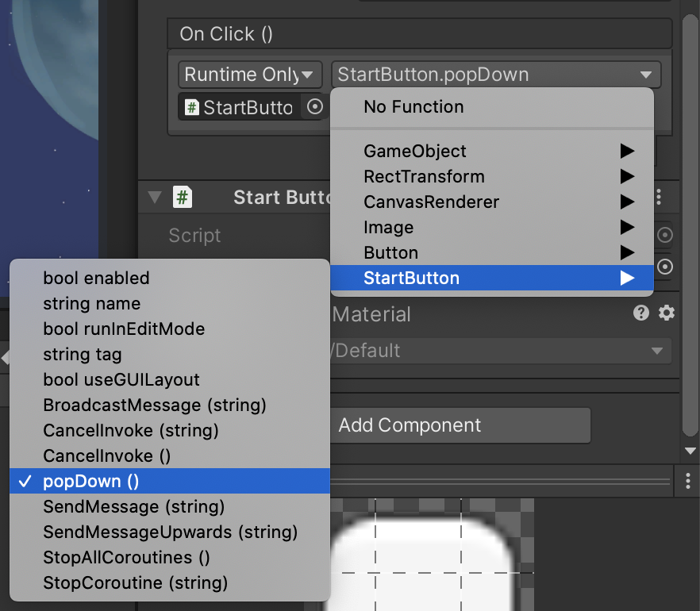
Task: Open the StartButton.popDown function dropdown
Action: coord(492,74)
